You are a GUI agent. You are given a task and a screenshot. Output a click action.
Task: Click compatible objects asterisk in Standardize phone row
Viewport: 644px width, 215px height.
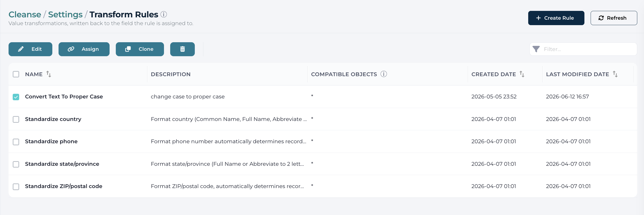(x=312, y=141)
